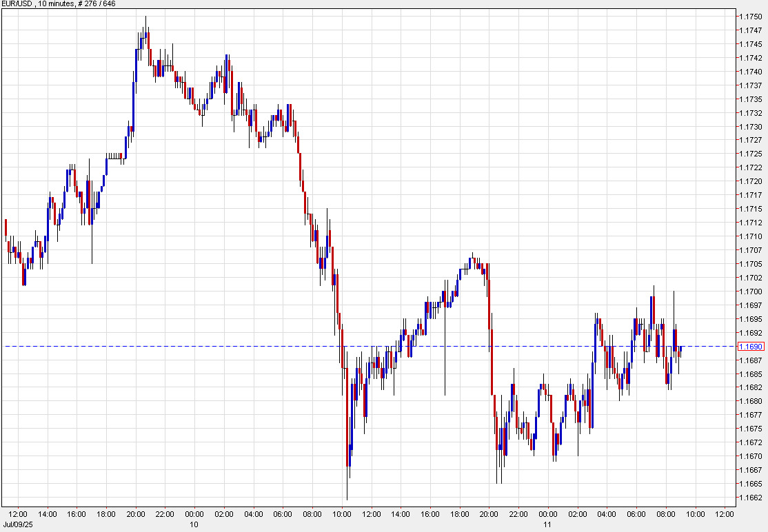Select the day 10 marker on time axis
The width and height of the screenshot is (768, 532).
[x=194, y=524]
